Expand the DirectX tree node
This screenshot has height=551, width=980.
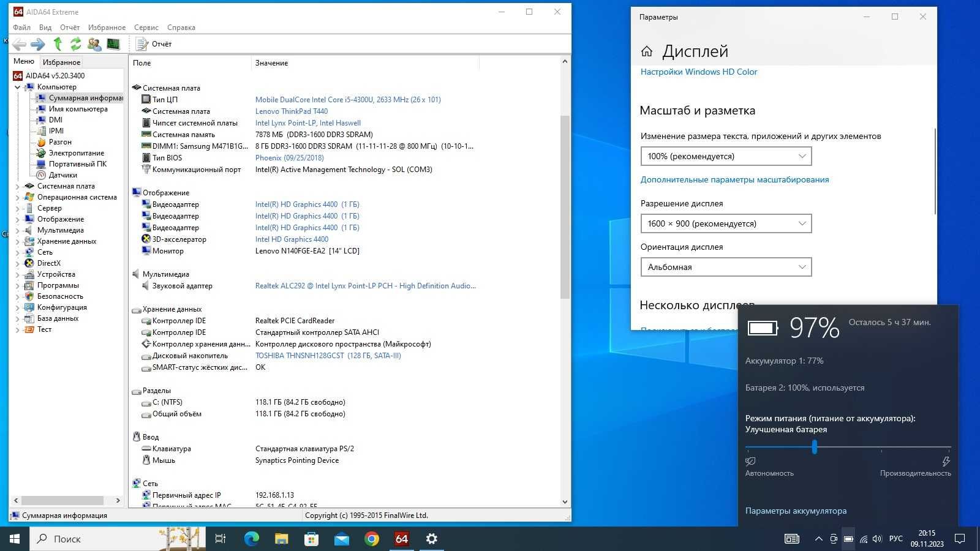(x=17, y=263)
